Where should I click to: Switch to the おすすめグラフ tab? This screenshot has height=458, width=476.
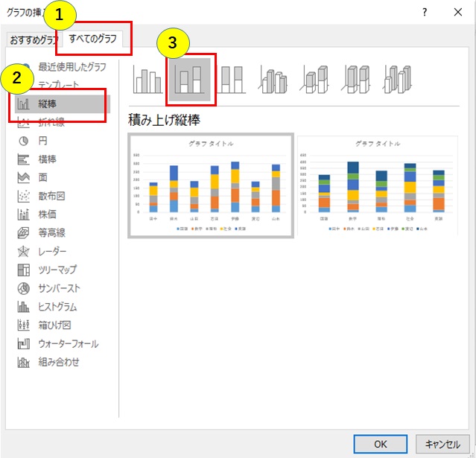point(34,39)
